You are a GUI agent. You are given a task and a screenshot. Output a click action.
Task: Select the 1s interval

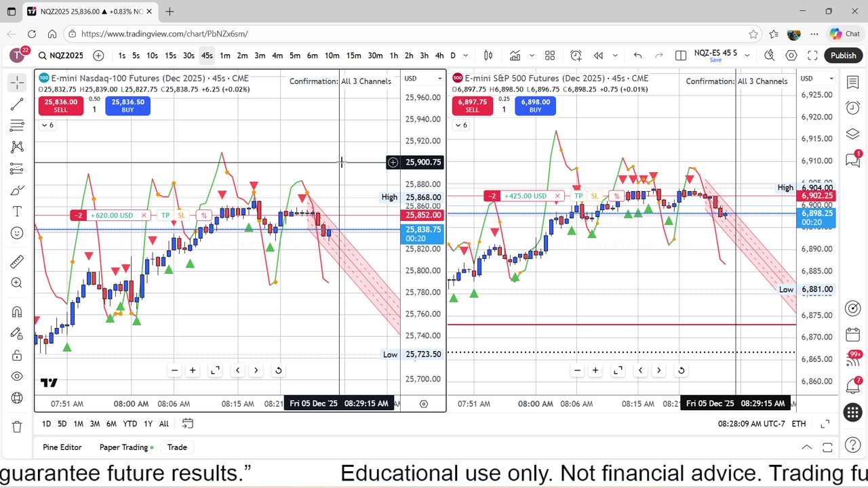click(x=121, y=56)
